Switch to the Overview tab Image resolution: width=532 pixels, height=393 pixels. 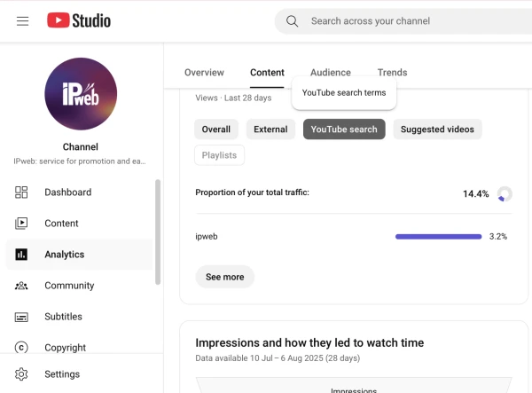[204, 73]
